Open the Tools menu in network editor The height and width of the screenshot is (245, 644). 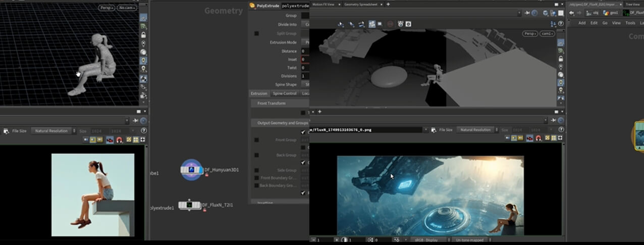pyautogui.click(x=630, y=23)
